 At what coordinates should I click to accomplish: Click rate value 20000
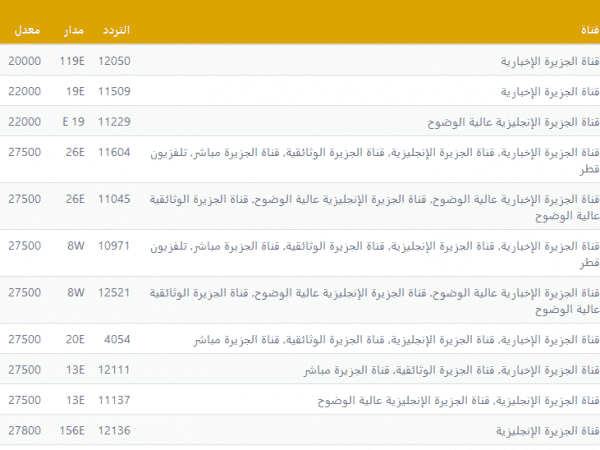pyautogui.click(x=24, y=61)
